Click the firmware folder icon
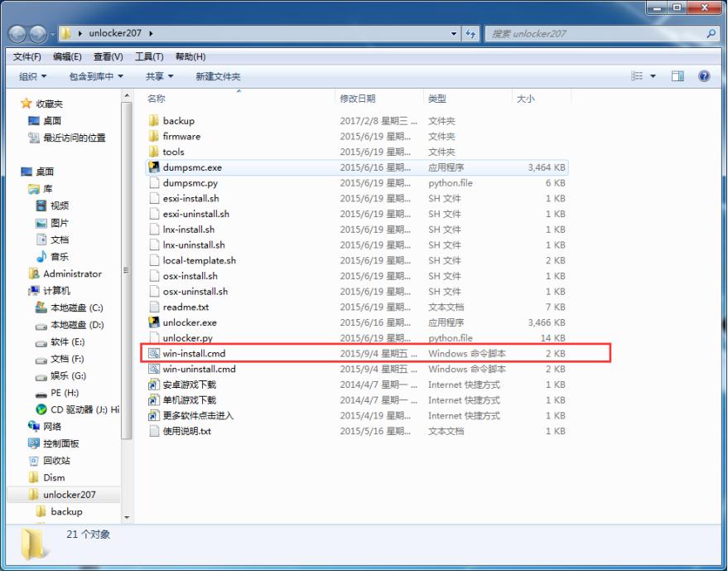728x571 pixels. pyautogui.click(x=154, y=136)
